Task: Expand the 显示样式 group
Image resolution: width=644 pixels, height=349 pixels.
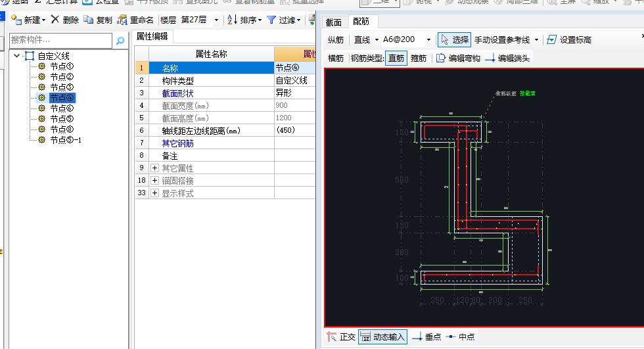Action: (x=155, y=193)
